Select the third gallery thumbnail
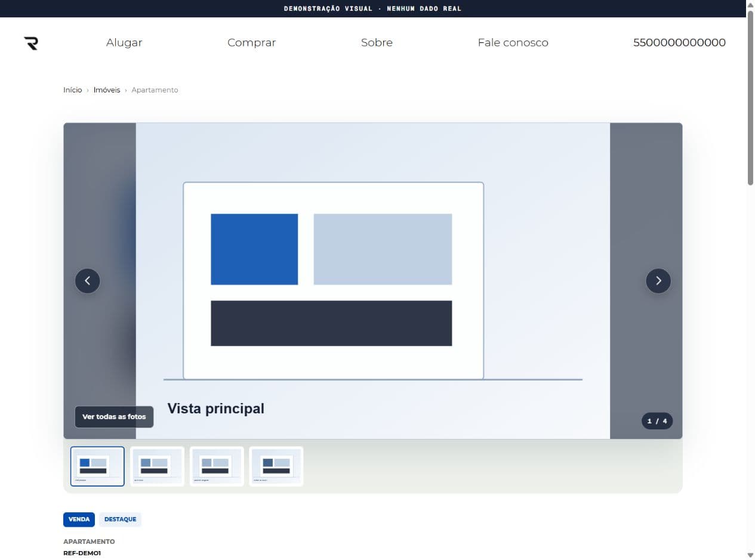Image resolution: width=755 pixels, height=560 pixels. pyautogui.click(x=217, y=466)
